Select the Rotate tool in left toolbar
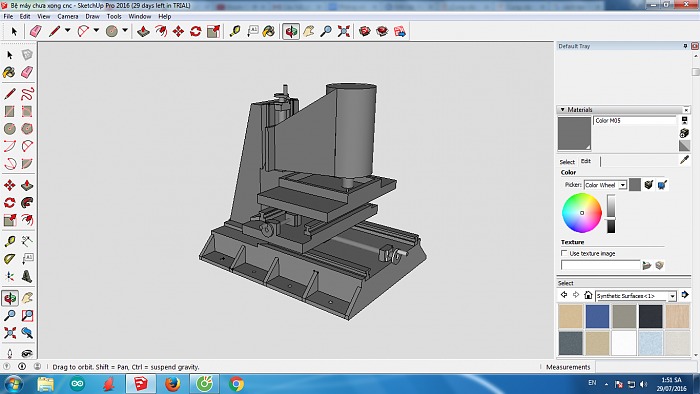The height and width of the screenshot is (394, 700). [9, 203]
